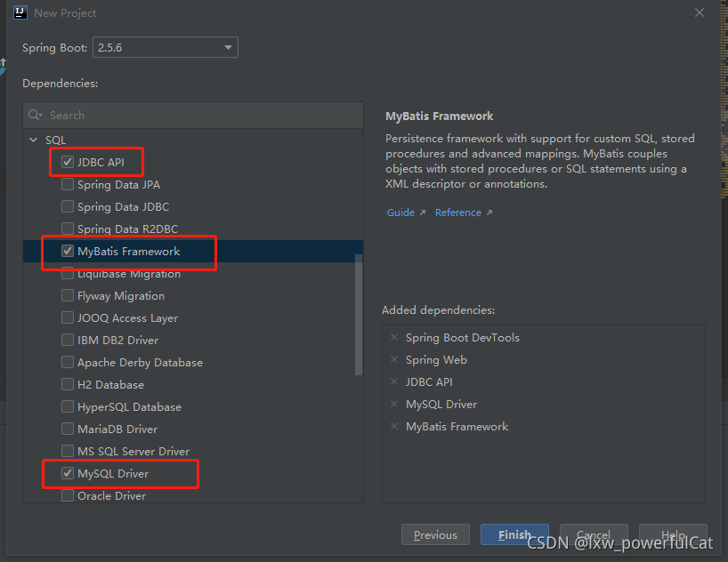Enable the MariaDB Driver checkbox
The width and height of the screenshot is (728, 562).
(68, 429)
